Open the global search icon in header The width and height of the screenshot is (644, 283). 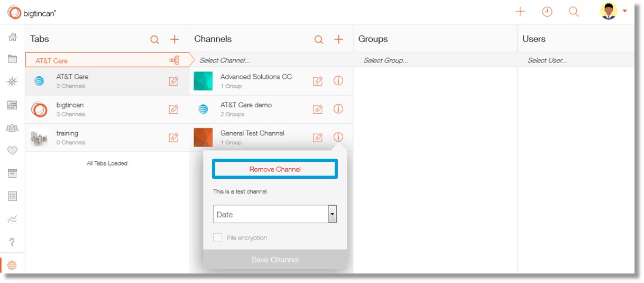[x=574, y=12]
